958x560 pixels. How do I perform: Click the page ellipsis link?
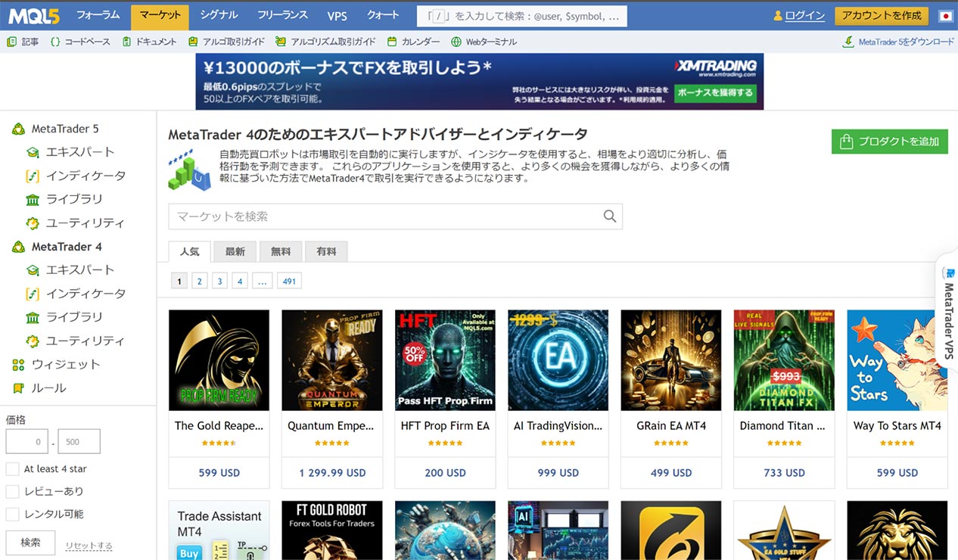tap(263, 282)
